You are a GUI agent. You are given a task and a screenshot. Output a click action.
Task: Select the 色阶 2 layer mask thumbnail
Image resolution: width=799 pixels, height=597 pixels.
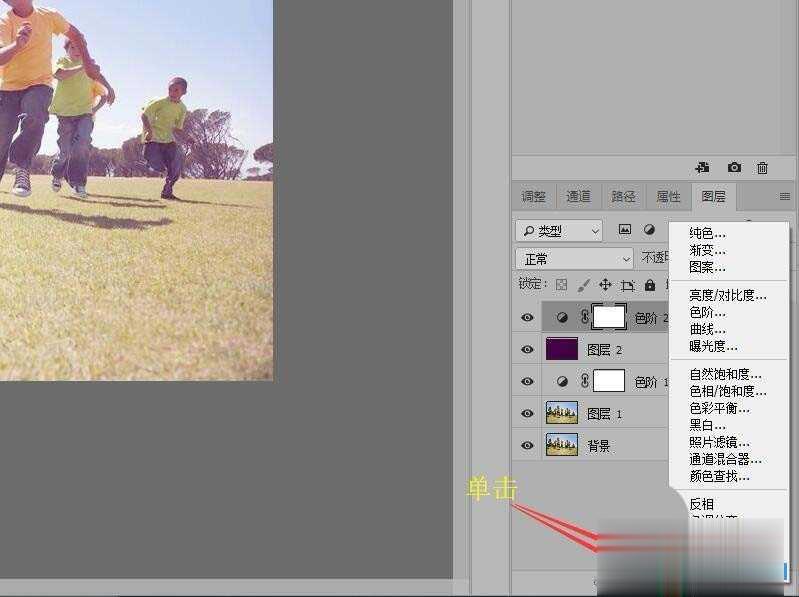(x=609, y=317)
